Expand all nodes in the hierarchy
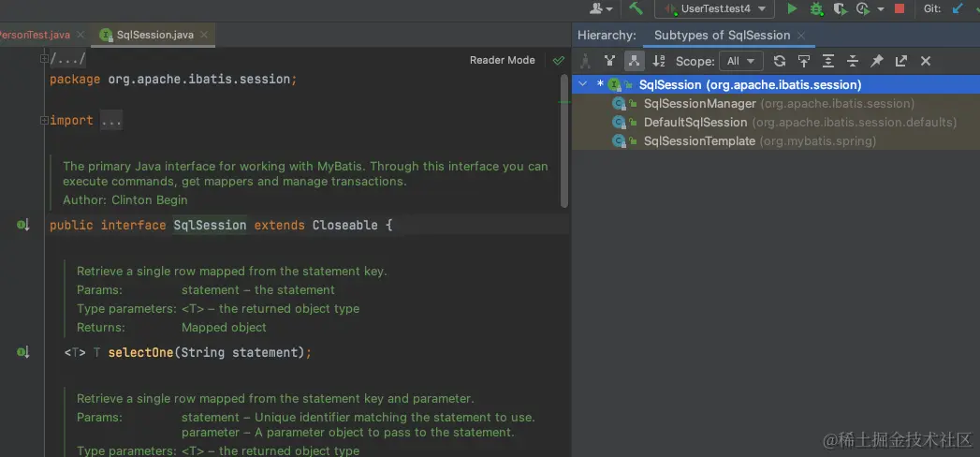This screenshot has height=457, width=980. pyautogui.click(x=828, y=61)
